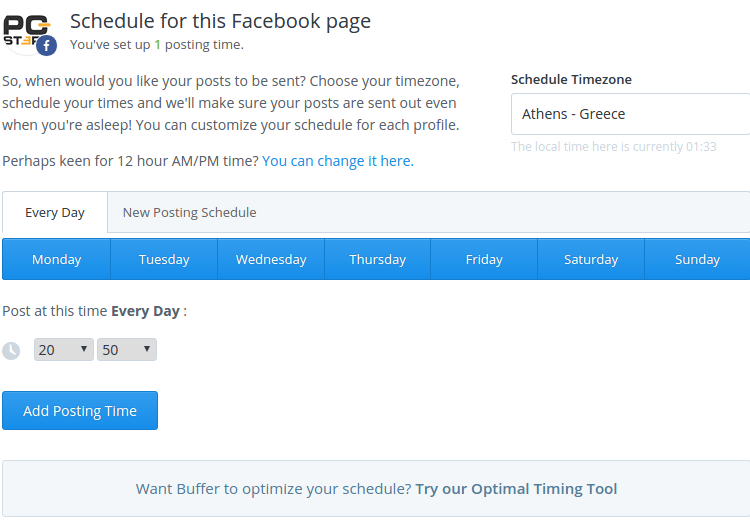Toggle Friday posting day
Screen dimensions: 750x522
tap(484, 259)
